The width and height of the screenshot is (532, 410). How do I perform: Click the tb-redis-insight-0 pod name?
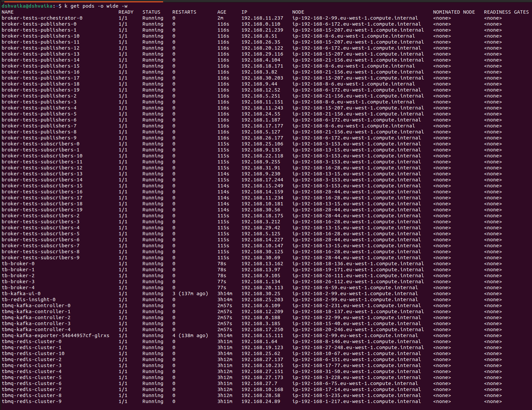pos(29,300)
